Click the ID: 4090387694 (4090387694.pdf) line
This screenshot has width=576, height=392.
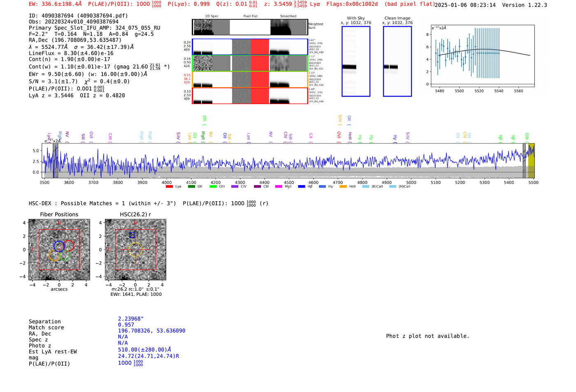point(78,16)
